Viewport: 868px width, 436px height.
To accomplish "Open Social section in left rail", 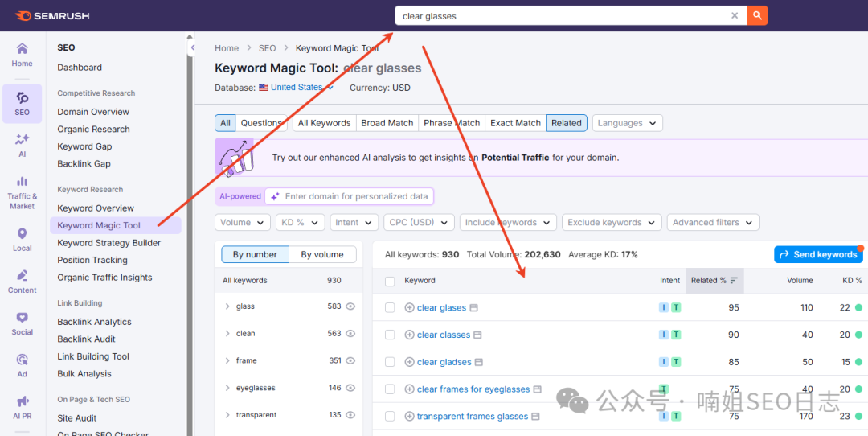I will pyautogui.click(x=23, y=324).
